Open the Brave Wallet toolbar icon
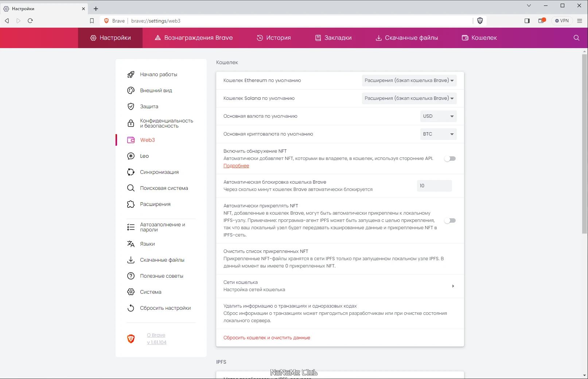This screenshot has width=588, height=379. click(542, 21)
